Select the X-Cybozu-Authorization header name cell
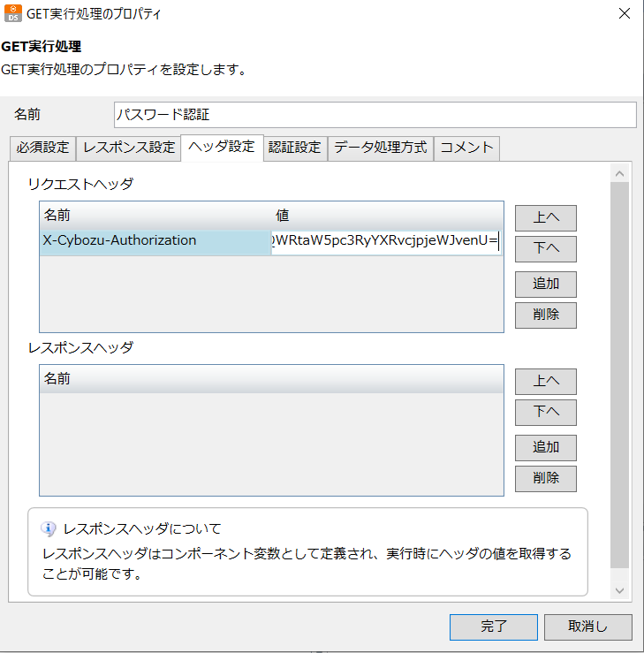 click(x=155, y=240)
